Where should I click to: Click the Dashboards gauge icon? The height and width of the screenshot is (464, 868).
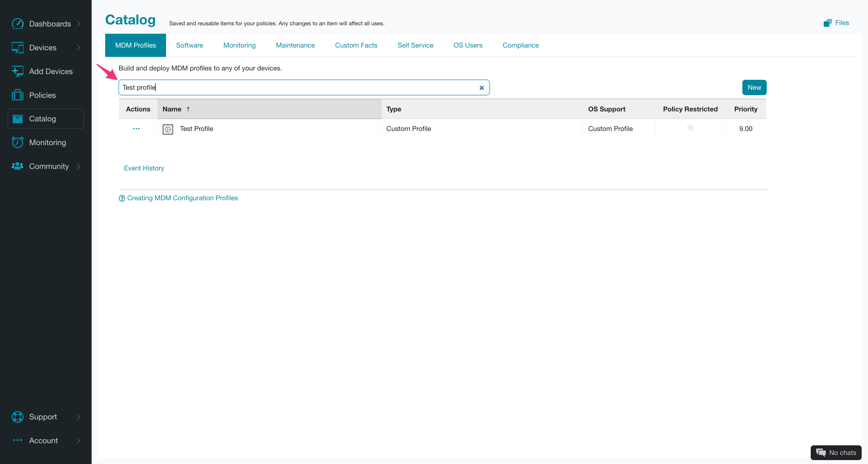pyautogui.click(x=17, y=23)
